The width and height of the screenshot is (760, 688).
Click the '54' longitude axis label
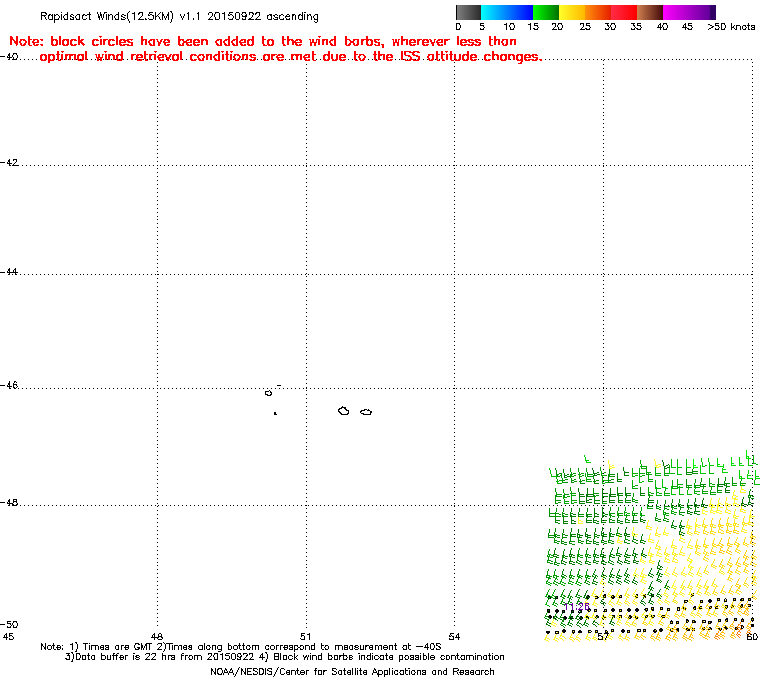[454, 636]
